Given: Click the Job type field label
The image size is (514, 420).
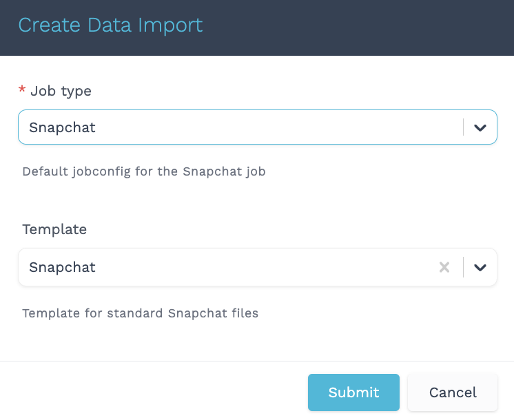Looking at the screenshot, I should pyautogui.click(x=61, y=90).
